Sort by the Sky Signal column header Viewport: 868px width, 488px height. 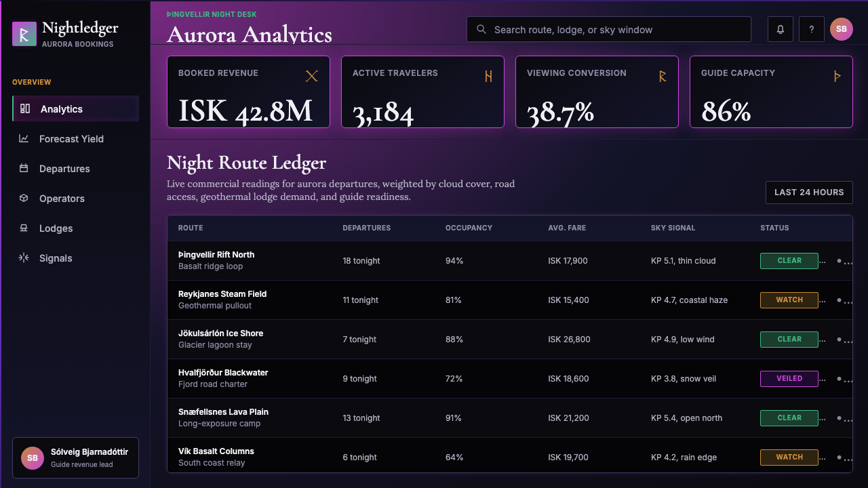673,228
